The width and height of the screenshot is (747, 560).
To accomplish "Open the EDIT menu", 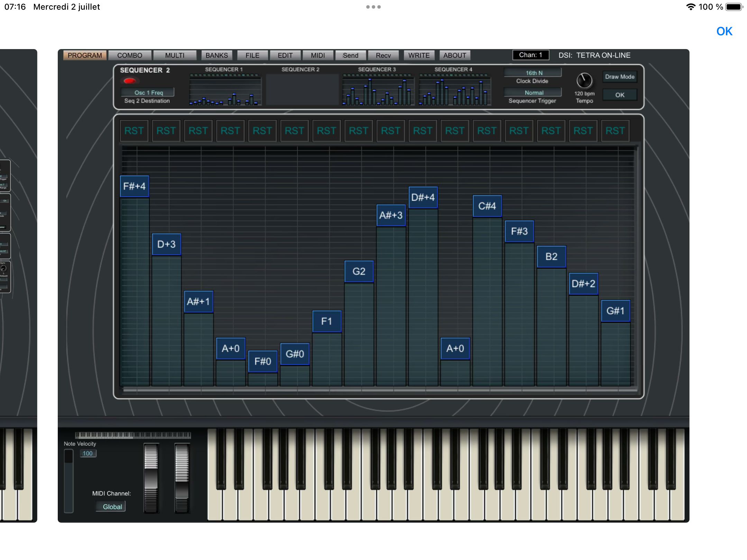I will 285,55.
